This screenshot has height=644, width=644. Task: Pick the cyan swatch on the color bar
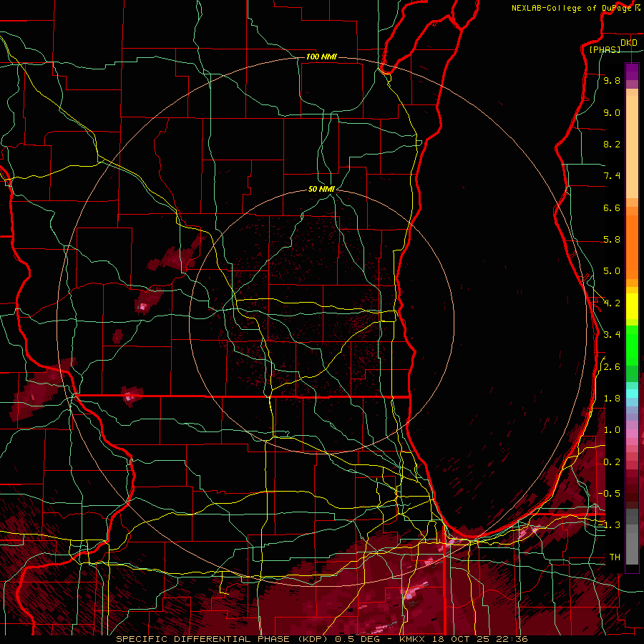pos(632,394)
